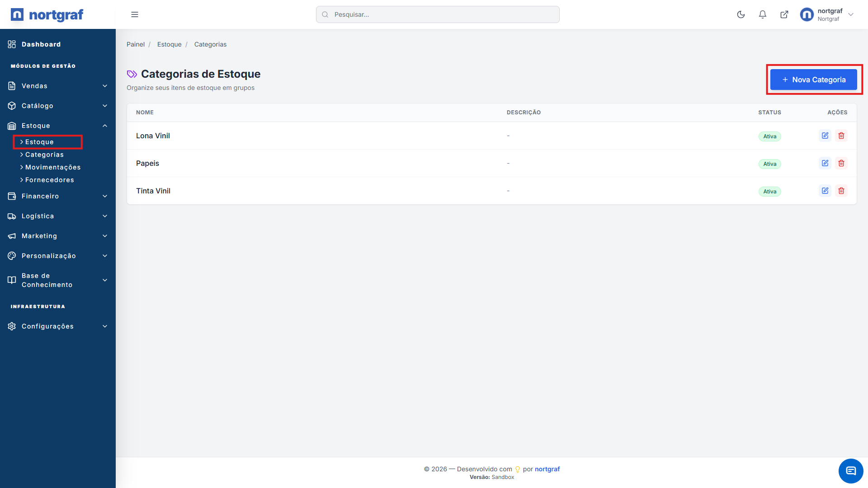Open the chat support bubble

(x=850, y=471)
